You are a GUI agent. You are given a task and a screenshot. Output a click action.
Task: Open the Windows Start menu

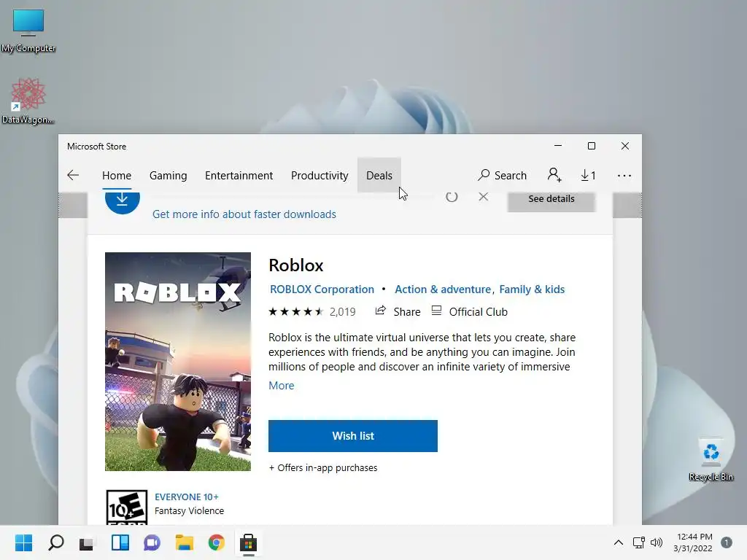pyautogui.click(x=23, y=542)
